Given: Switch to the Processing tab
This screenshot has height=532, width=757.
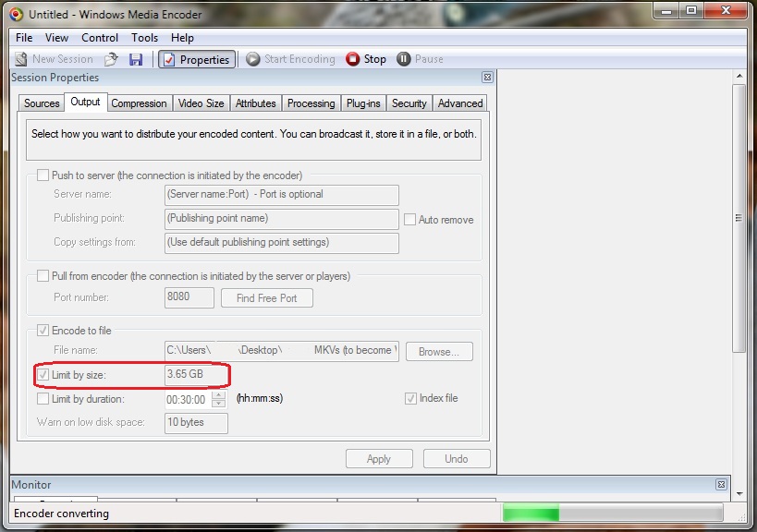Looking at the screenshot, I should 311,103.
